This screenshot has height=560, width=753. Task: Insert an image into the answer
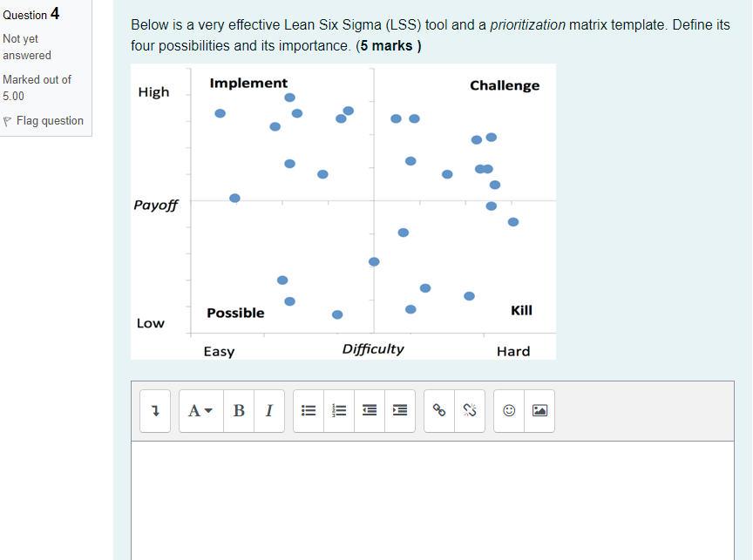click(x=539, y=410)
